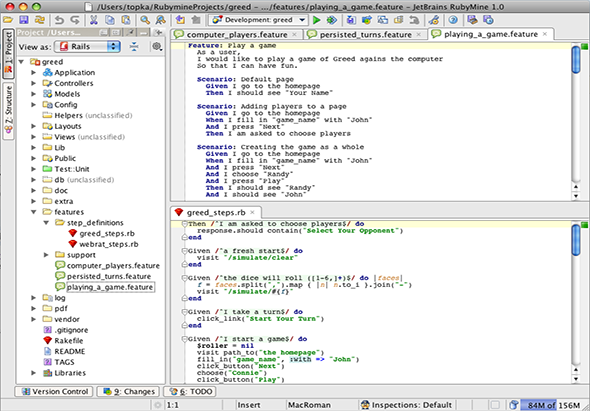Click the Open file toolbar icon

click(x=8, y=20)
